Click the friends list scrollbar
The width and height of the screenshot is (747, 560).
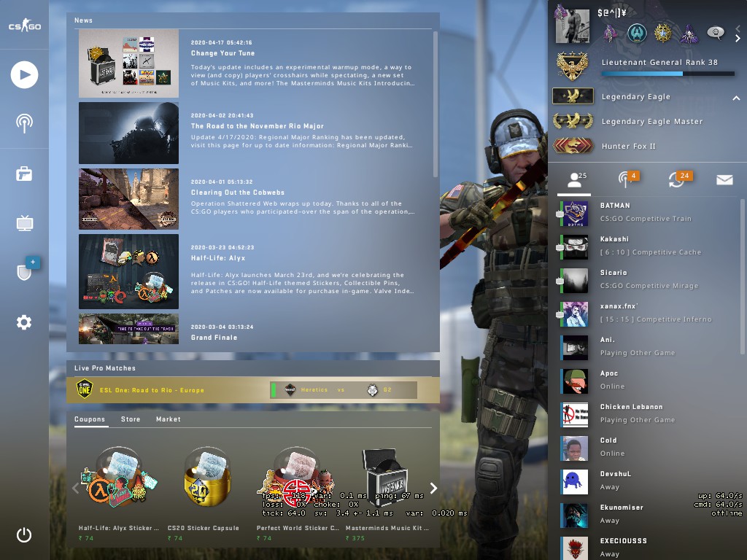point(742,276)
